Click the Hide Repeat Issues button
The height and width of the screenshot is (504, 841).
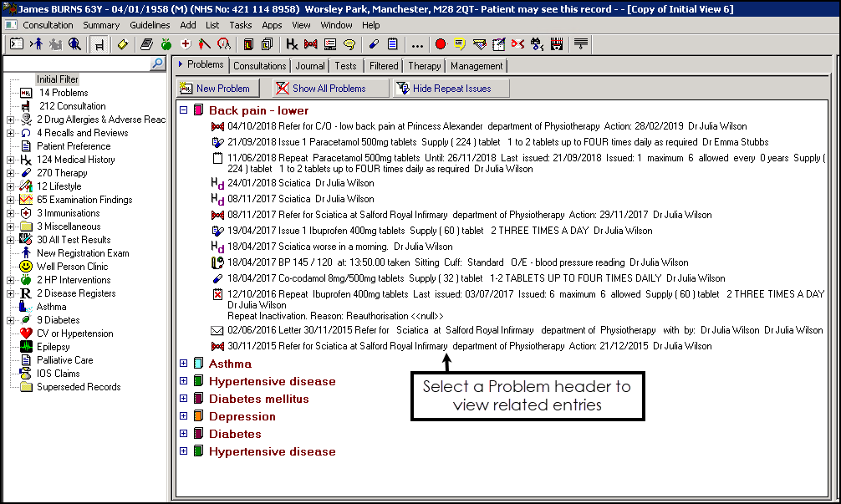[x=451, y=88]
